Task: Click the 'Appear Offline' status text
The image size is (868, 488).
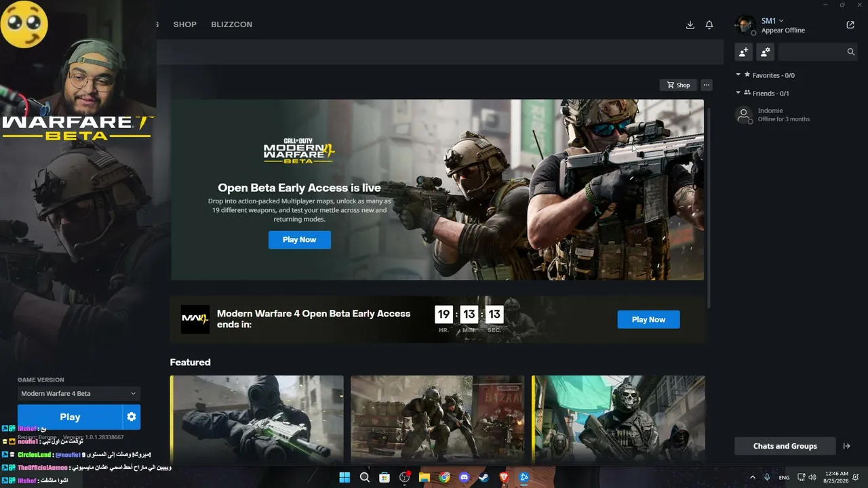Action: coord(783,30)
